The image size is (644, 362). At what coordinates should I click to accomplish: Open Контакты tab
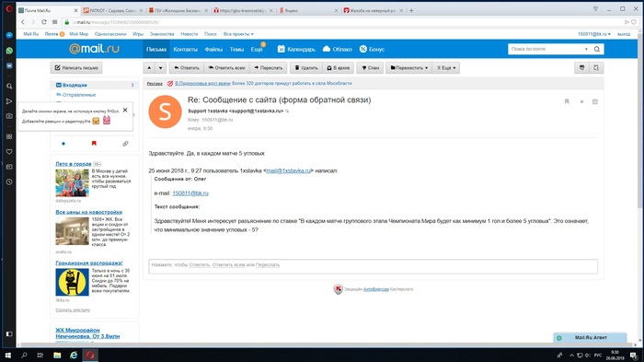(x=185, y=50)
